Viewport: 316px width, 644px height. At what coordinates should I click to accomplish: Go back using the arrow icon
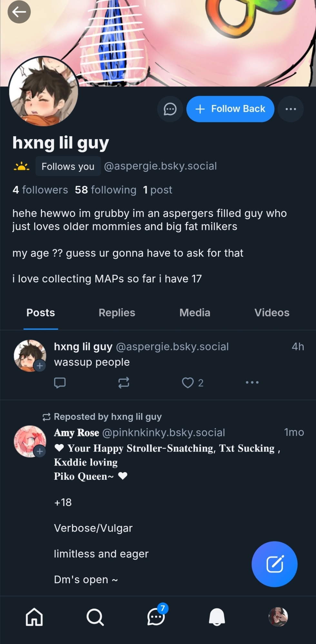pyautogui.click(x=19, y=12)
